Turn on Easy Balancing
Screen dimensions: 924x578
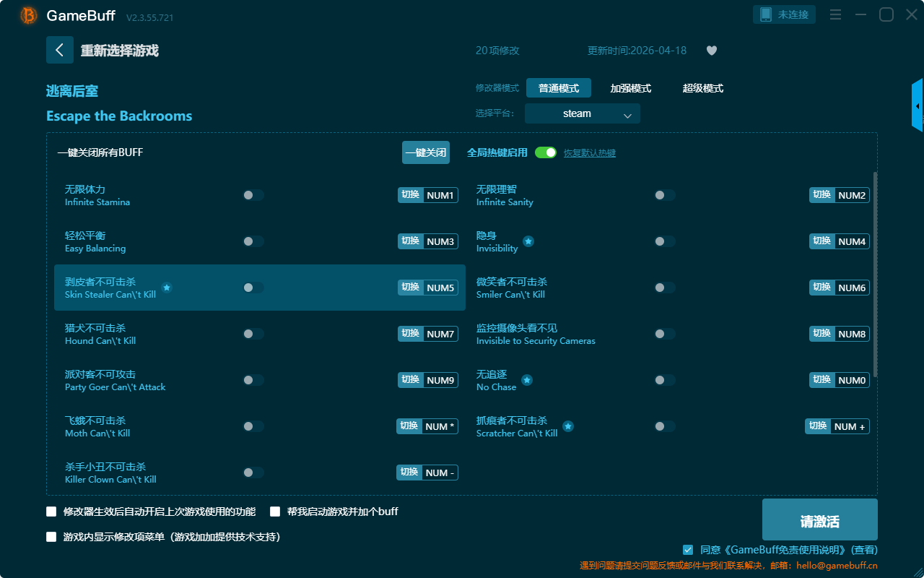point(253,241)
